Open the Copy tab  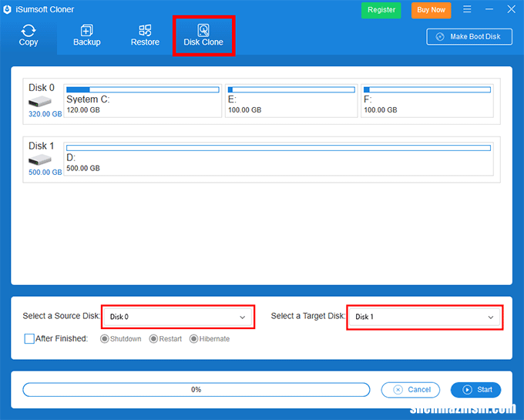pyautogui.click(x=29, y=35)
